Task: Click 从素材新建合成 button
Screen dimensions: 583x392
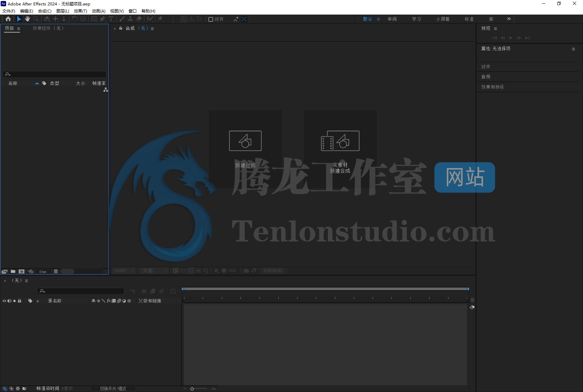Action: (x=340, y=149)
